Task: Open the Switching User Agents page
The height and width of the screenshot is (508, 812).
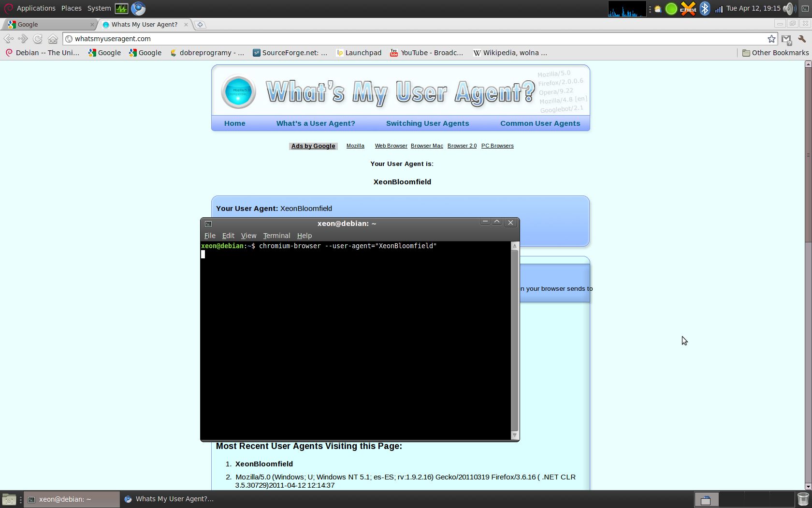Action: coord(428,123)
